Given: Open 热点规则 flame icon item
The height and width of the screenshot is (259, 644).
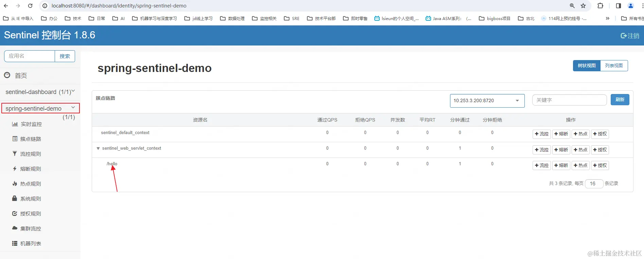Looking at the screenshot, I should point(15,184).
